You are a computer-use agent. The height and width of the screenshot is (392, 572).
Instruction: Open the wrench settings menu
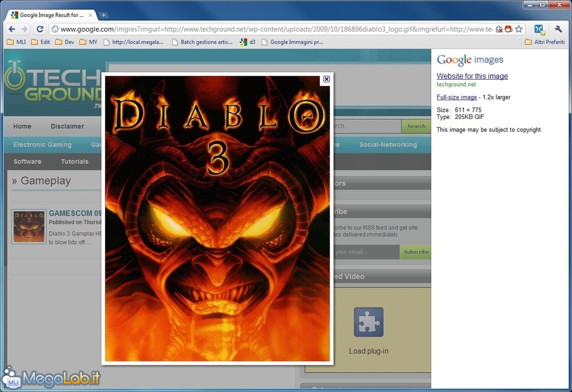click(559, 29)
